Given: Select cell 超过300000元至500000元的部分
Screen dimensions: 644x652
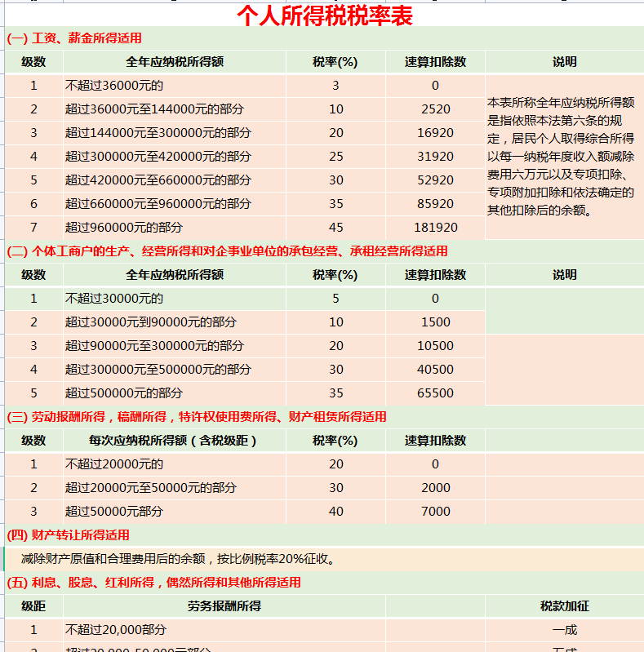Looking at the screenshot, I should [x=175, y=370].
